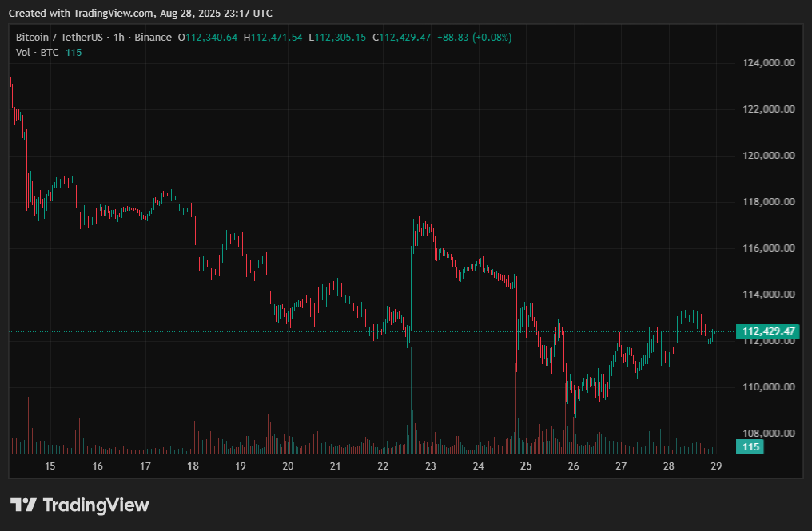The image size is (812, 531).
Task: Click the close value 112,429.47 in header
Action: pyautogui.click(x=405, y=38)
